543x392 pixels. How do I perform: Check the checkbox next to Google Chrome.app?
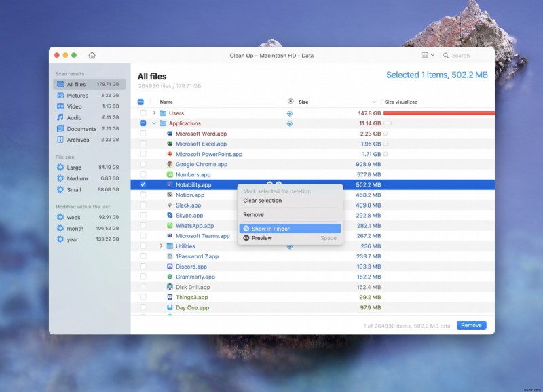point(142,164)
